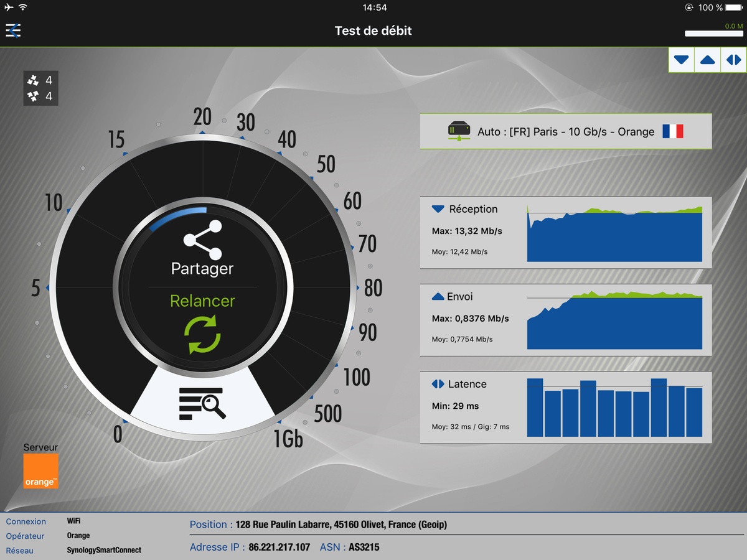Tap the Connexion WiFi entry

tap(44, 521)
